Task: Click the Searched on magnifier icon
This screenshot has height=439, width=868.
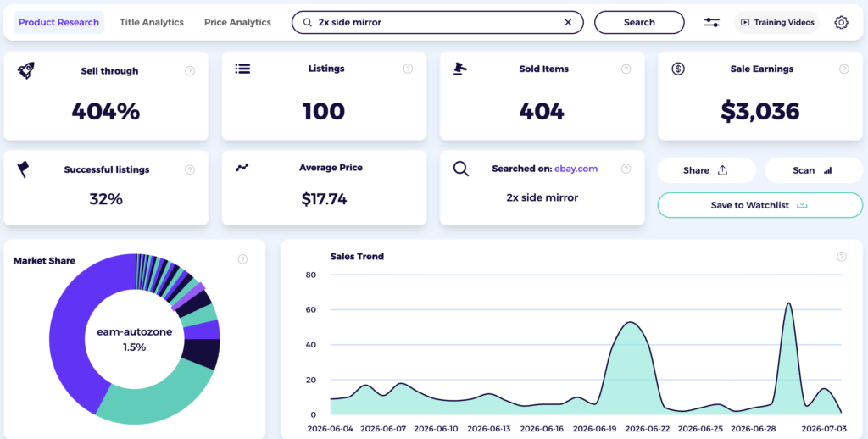Action: click(x=460, y=169)
